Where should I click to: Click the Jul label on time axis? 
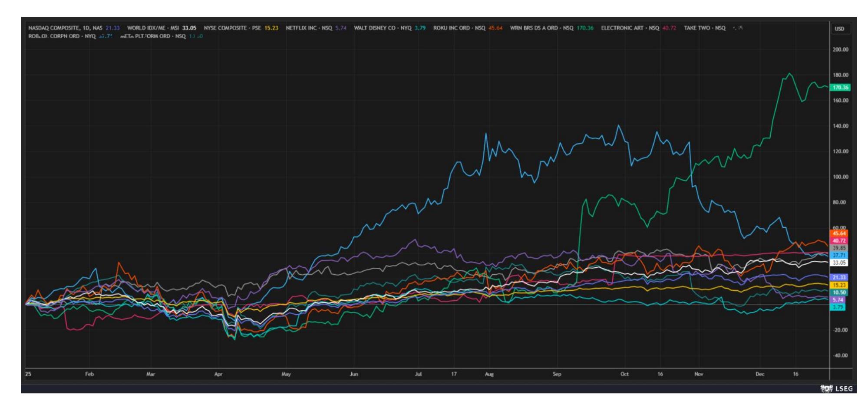(x=418, y=374)
